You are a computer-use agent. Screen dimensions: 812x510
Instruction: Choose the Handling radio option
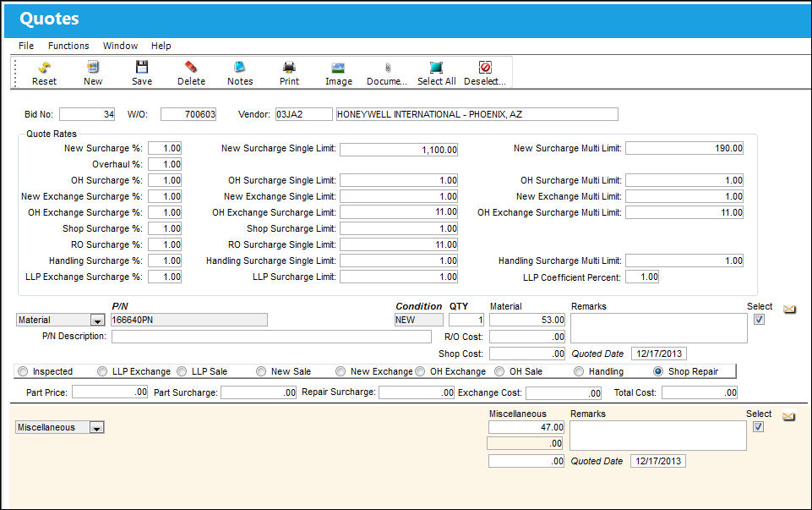pyautogui.click(x=579, y=371)
